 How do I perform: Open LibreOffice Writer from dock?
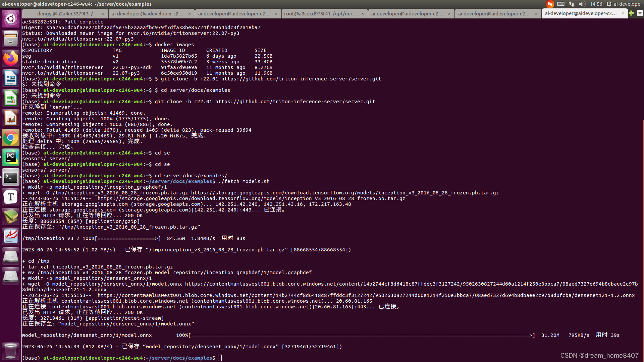click(x=11, y=78)
